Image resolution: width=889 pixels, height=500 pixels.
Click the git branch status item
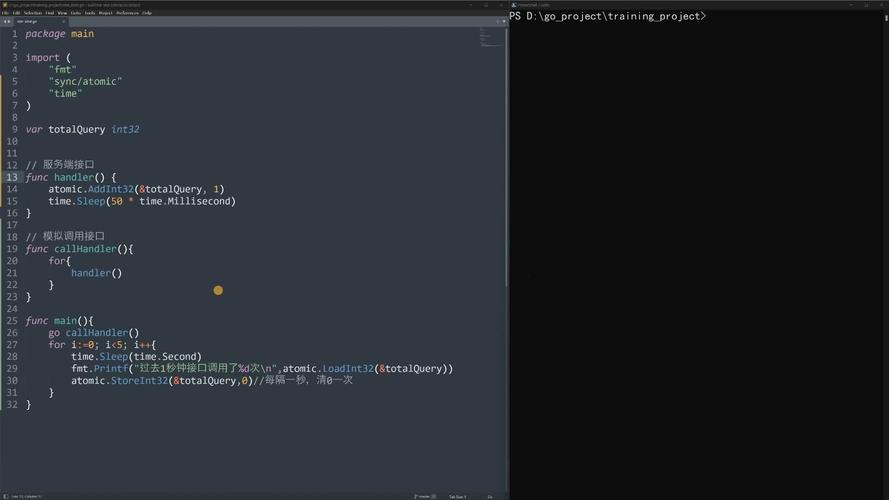pos(425,497)
